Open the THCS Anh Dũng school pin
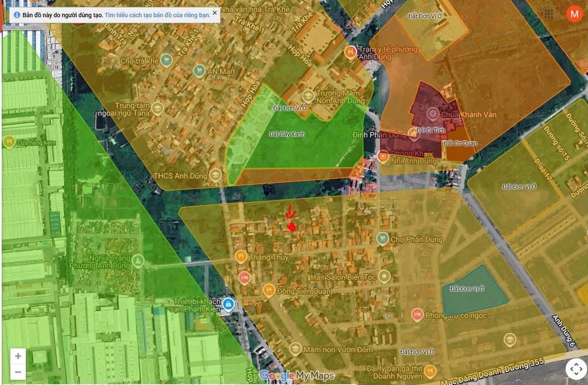Image resolution: width=588 pixels, height=385 pixels. pos(215,175)
